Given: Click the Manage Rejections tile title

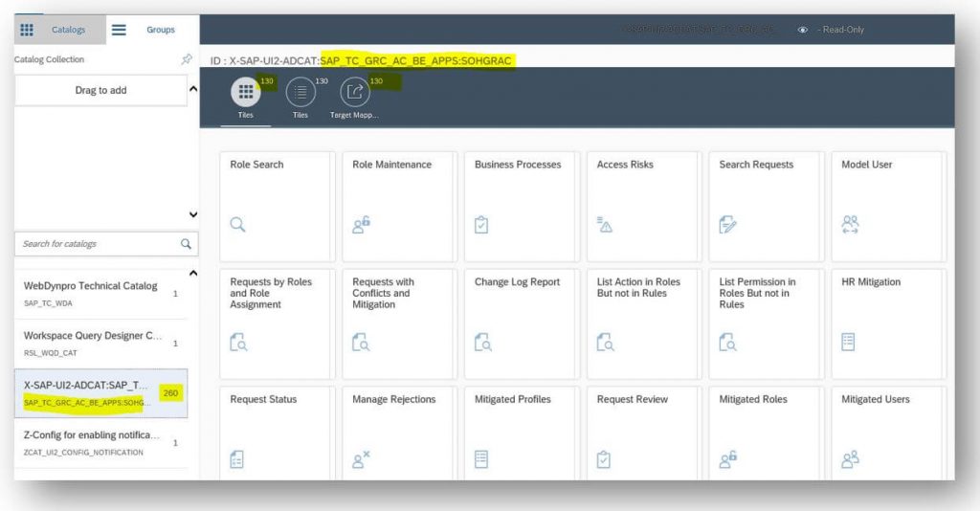Looking at the screenshot, I should [x=393, y=399].
